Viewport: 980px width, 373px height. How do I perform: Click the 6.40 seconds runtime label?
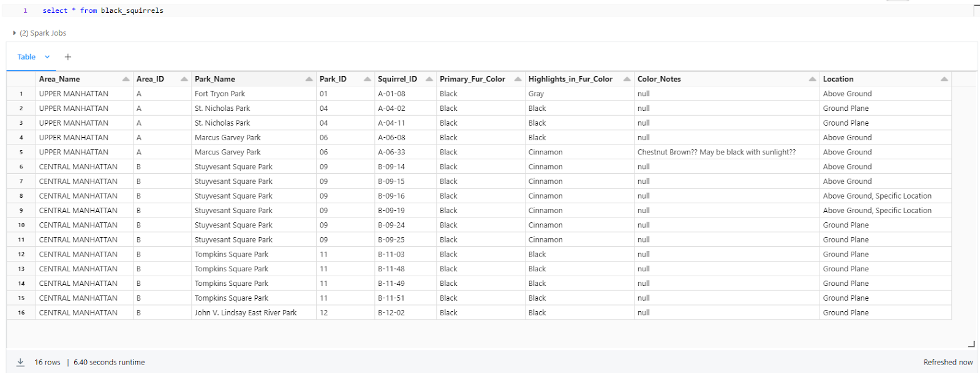pyautogui.click(x=109, y=362)
